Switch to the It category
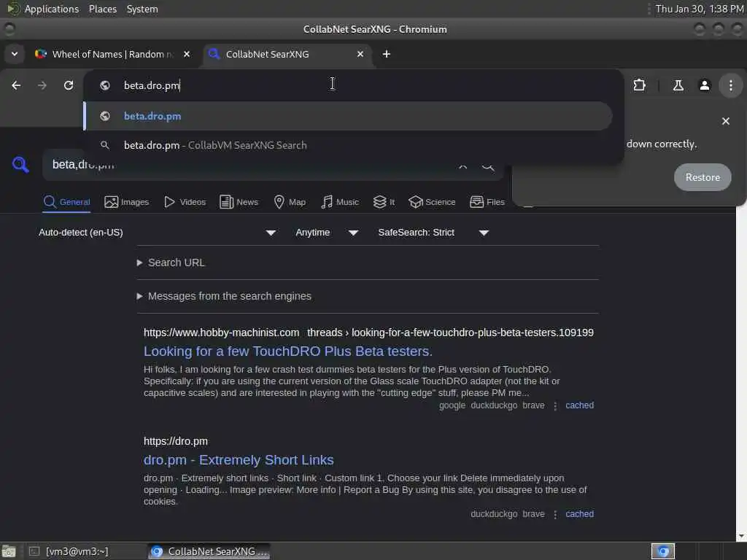Image resolution: width=747 pixels, height=560 pixels. click(x=384, y=202)
